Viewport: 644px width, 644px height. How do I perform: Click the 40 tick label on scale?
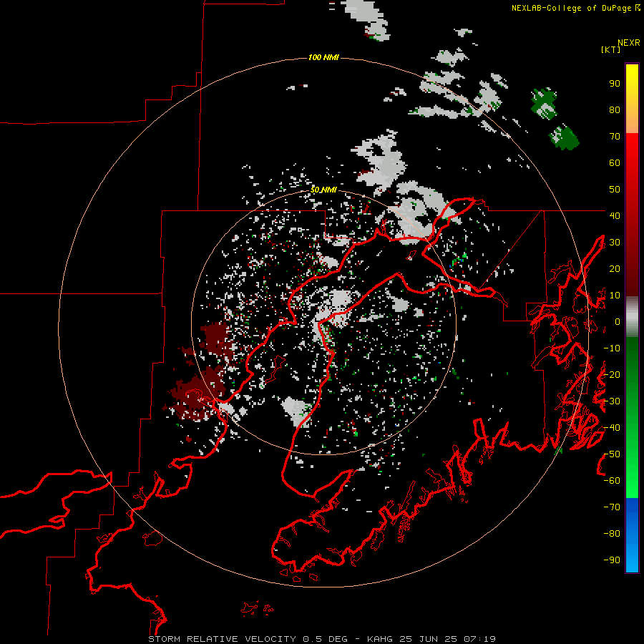[x=615, y=215]
